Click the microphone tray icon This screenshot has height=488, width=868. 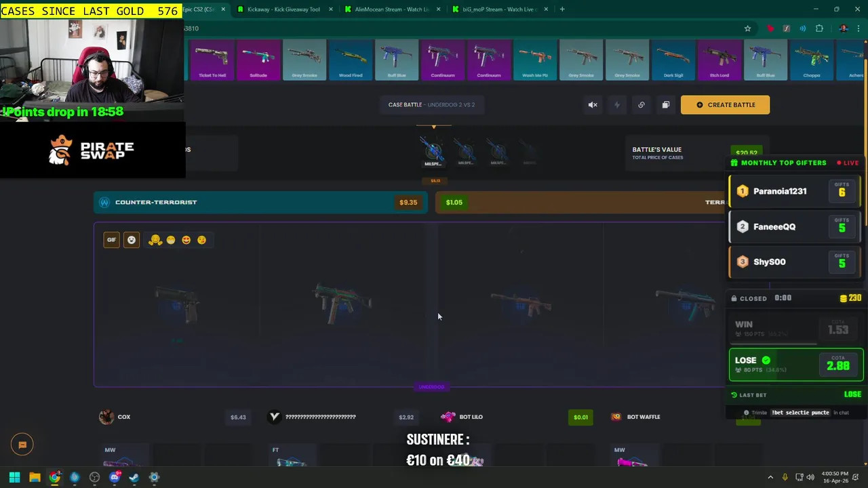[785, 477]
